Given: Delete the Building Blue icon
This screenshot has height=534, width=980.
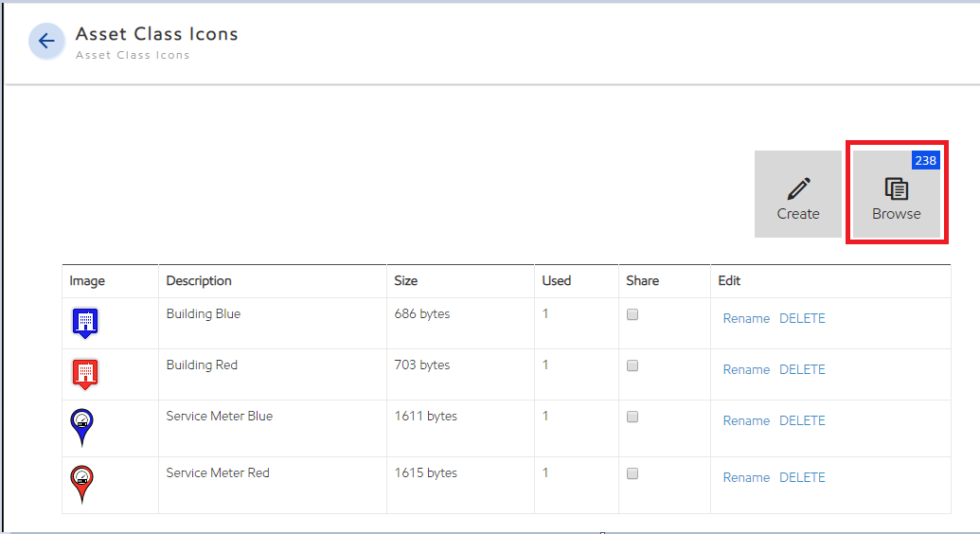Looking at the screenshot, I should click(802, 319).
